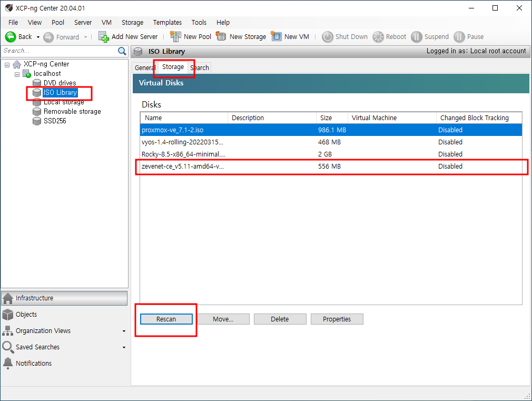The image size is (532, 401).
Task: Open the Back history dropdown arrow
Action: pos(38,37)
